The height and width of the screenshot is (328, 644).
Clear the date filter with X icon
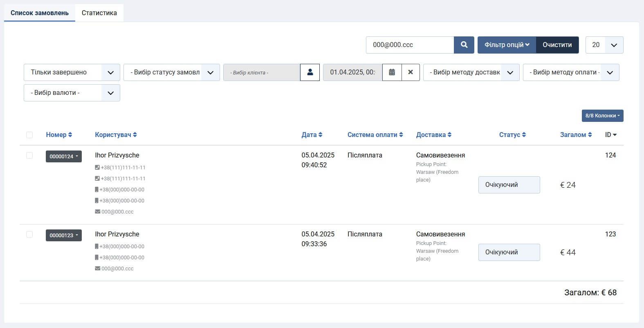click(411, 72)
